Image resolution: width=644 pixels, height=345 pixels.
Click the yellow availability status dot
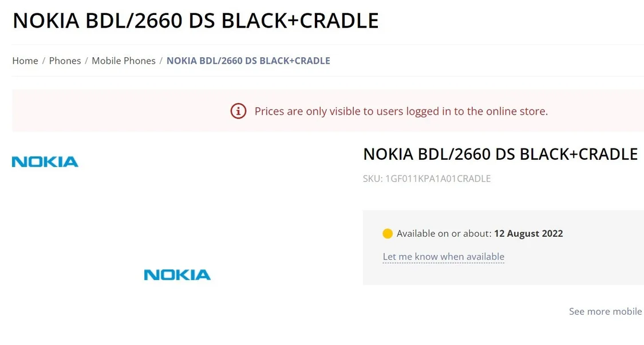(x=388, y=234)
